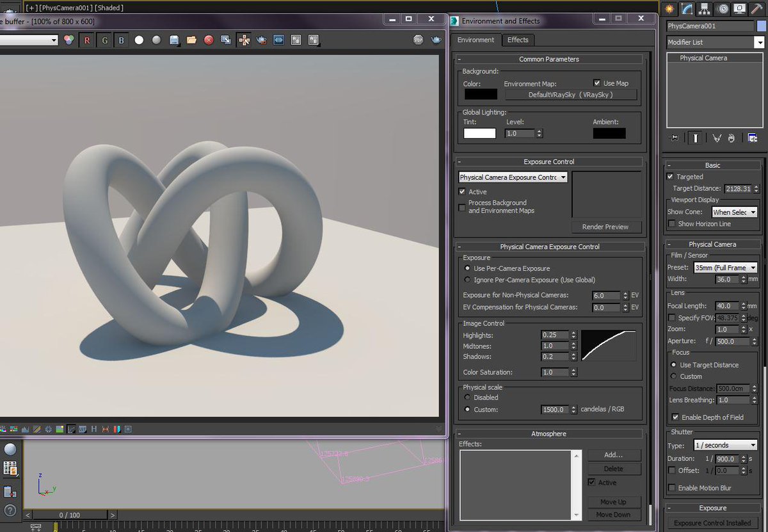Pin the modifier stack
768x532 pixels.
[x=673, y=138]
